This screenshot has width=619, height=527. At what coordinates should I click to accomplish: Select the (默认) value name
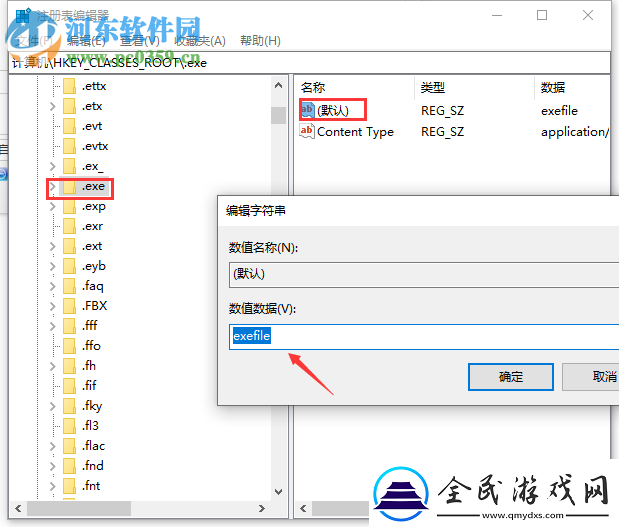pos(333,111)
